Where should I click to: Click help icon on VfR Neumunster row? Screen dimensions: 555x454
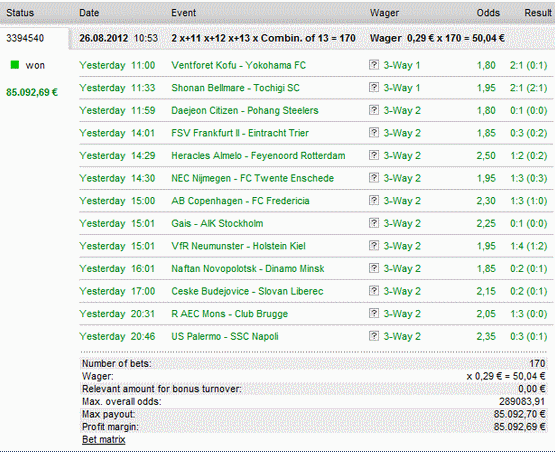[374, 246]
